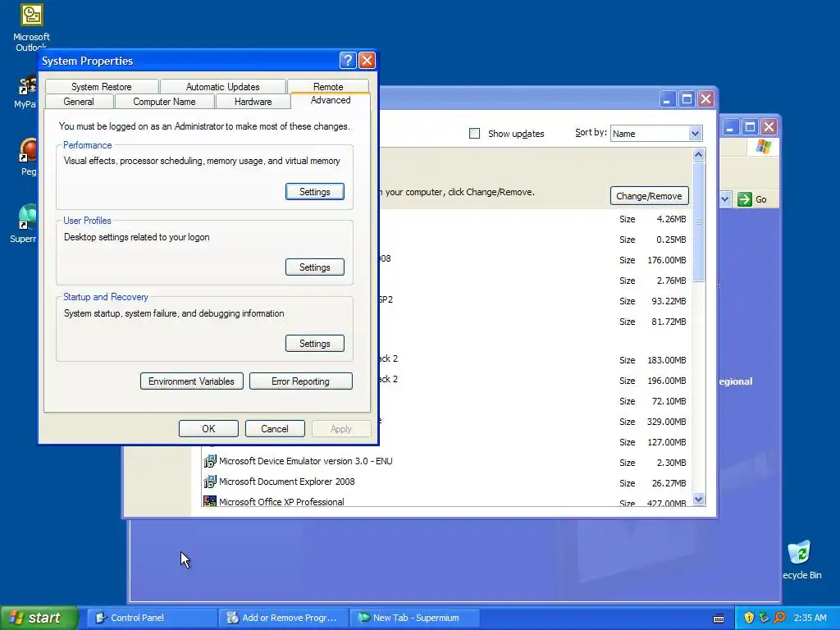Click the green Go arrow icon
The height and width of the screenshot is (630, 840).
point(745,199)
